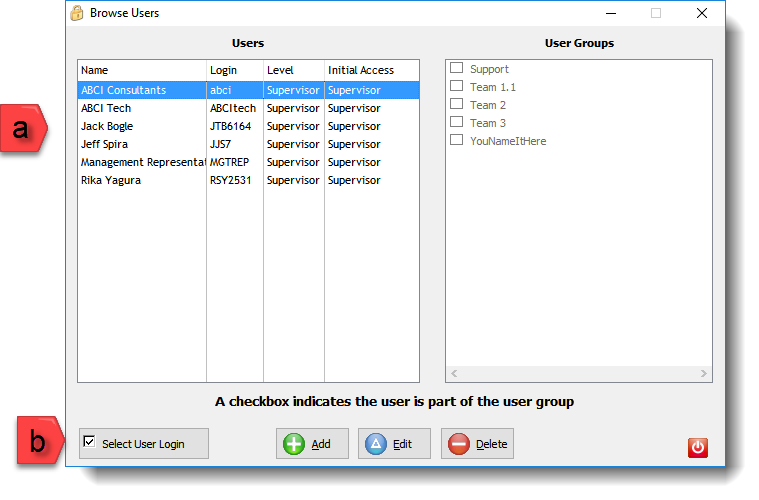This screenshot has width=759, height=500.
Task: Tick the Team 3 group checkbox
Action: coord(457,123)
